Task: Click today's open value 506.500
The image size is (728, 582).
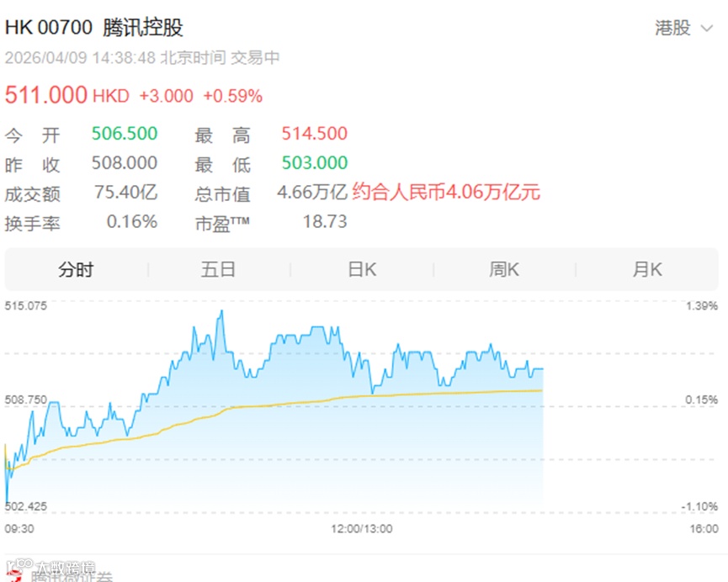Action: (125, 134)
